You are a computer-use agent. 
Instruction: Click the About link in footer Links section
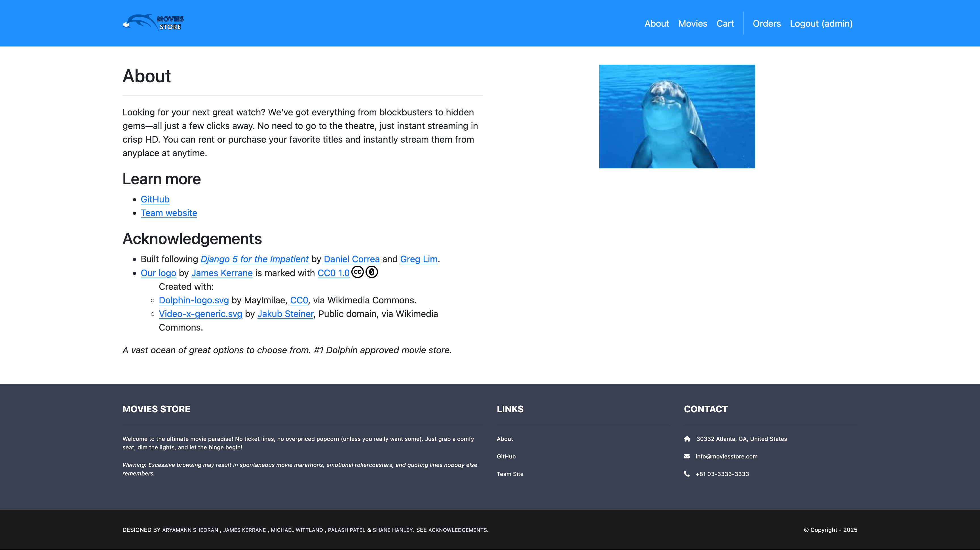click(x=505, y=438)
